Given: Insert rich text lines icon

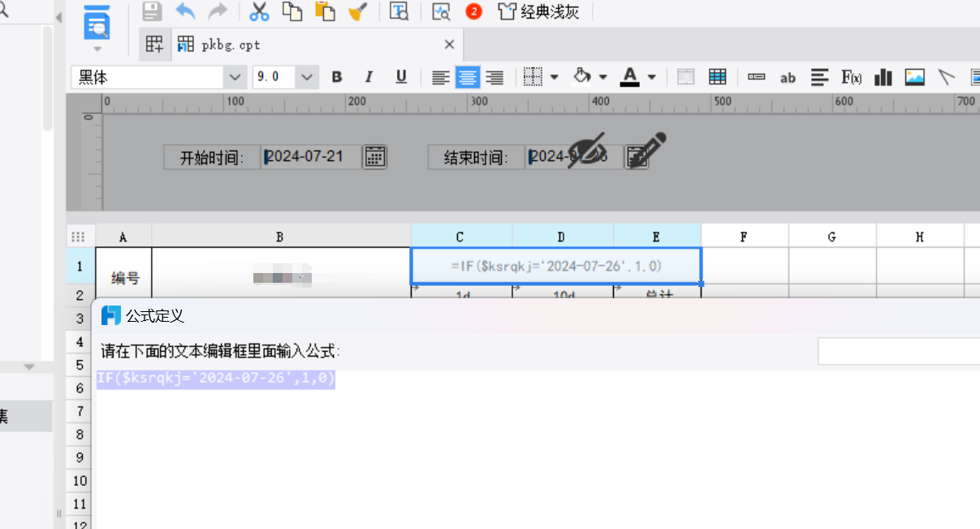Looking at the screenshot, I should tap(820, 77).
